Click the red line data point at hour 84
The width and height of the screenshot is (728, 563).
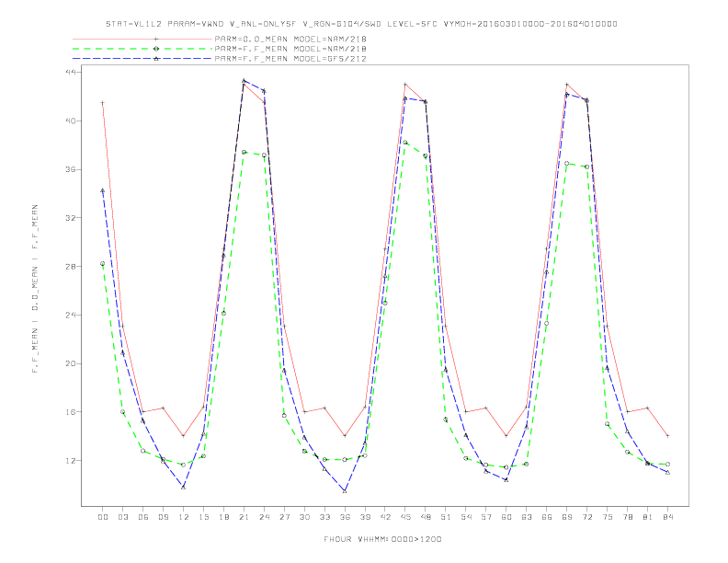tap(668, 436)
